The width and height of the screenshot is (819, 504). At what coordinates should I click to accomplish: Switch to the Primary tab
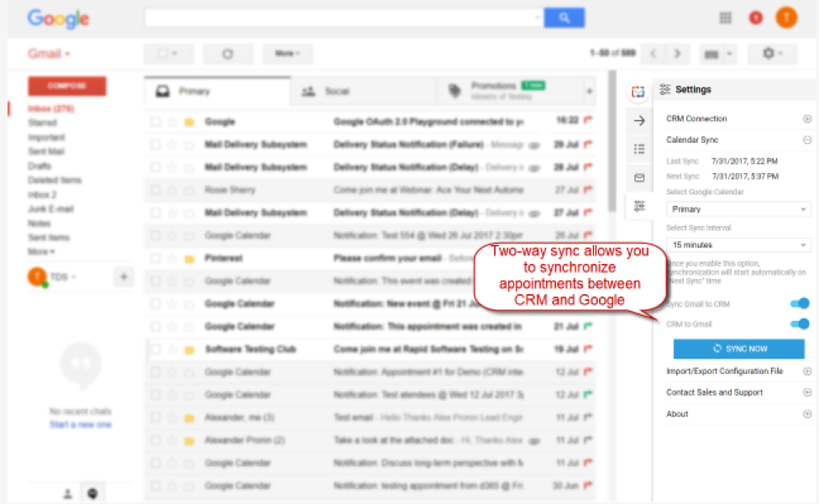(x=217, y=92)
